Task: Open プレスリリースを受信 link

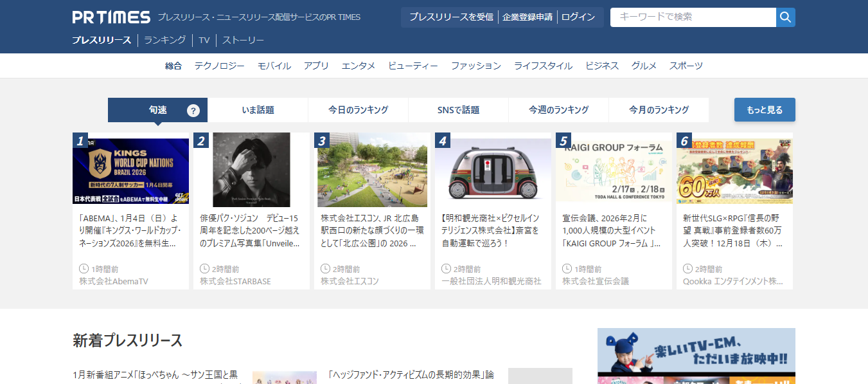Action: pos(451,17)
